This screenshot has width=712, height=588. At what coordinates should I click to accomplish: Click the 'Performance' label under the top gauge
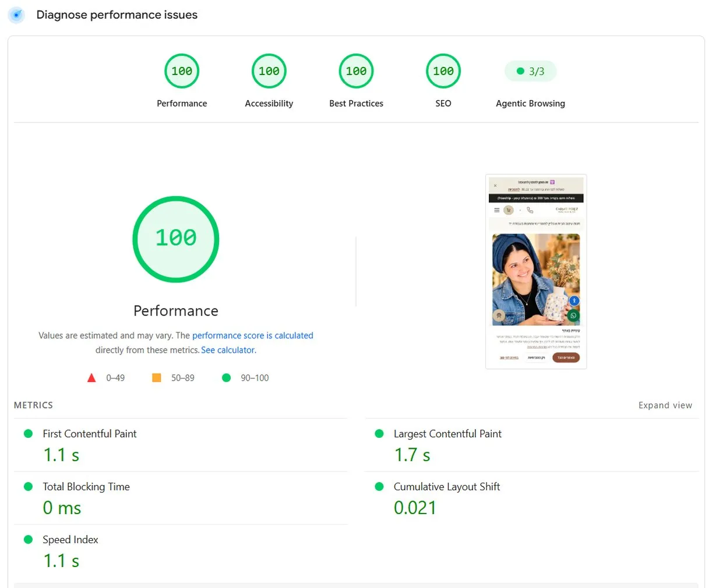click(182, 103)
